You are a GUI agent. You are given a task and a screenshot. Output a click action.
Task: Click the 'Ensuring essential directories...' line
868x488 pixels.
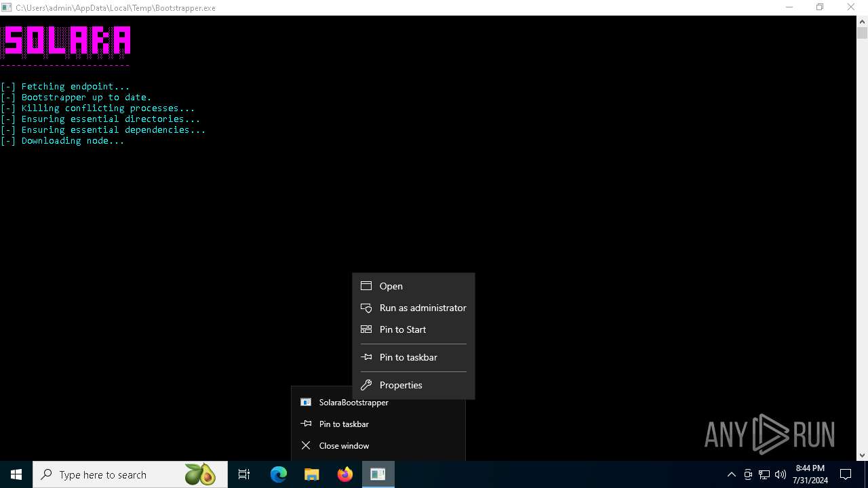tap(100, 119)
